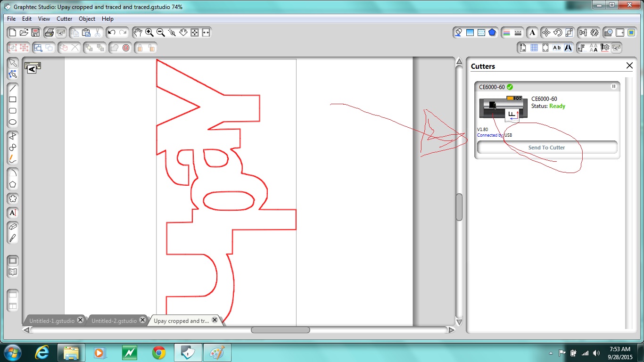Viewport: 644px width, 362px height.
Task: Click the Print icon in the toolbar
Action: click(49, 33)
